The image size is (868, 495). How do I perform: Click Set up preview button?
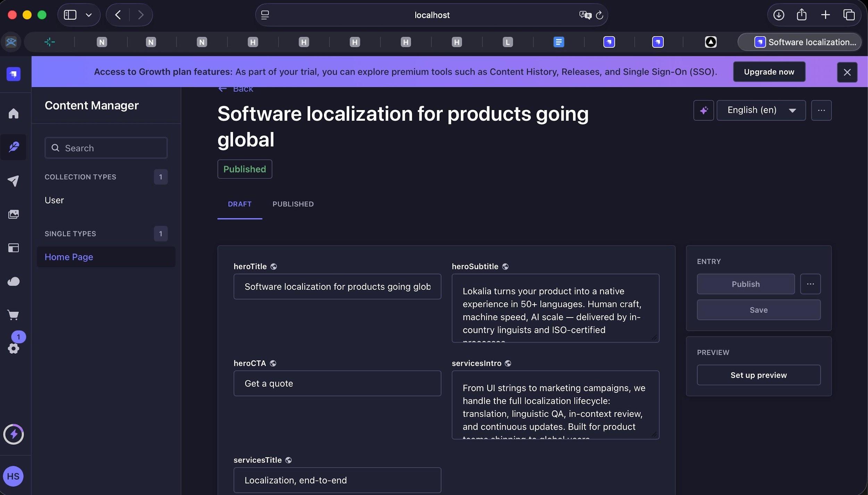759,375
